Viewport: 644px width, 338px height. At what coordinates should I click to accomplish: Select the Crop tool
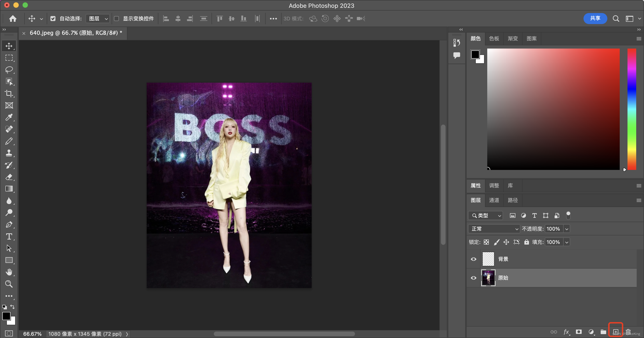[x=9, y=93]
